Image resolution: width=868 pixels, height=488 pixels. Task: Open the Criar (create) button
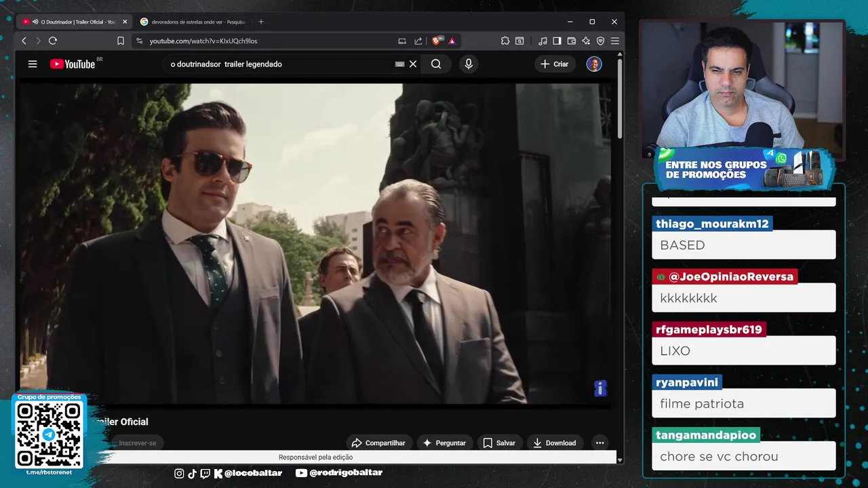point(555,64)
